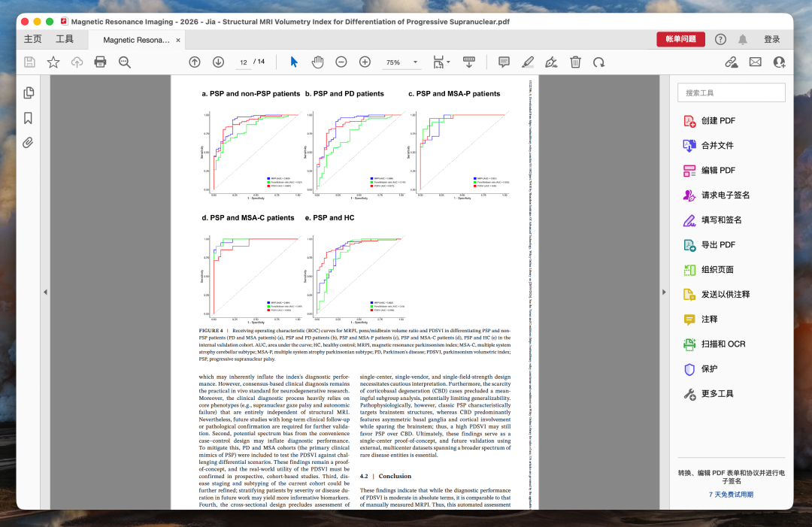Screen dimensions: 812x527
Task: Click the save file icon
Action: pyautogui.click(x=29, y=62)
